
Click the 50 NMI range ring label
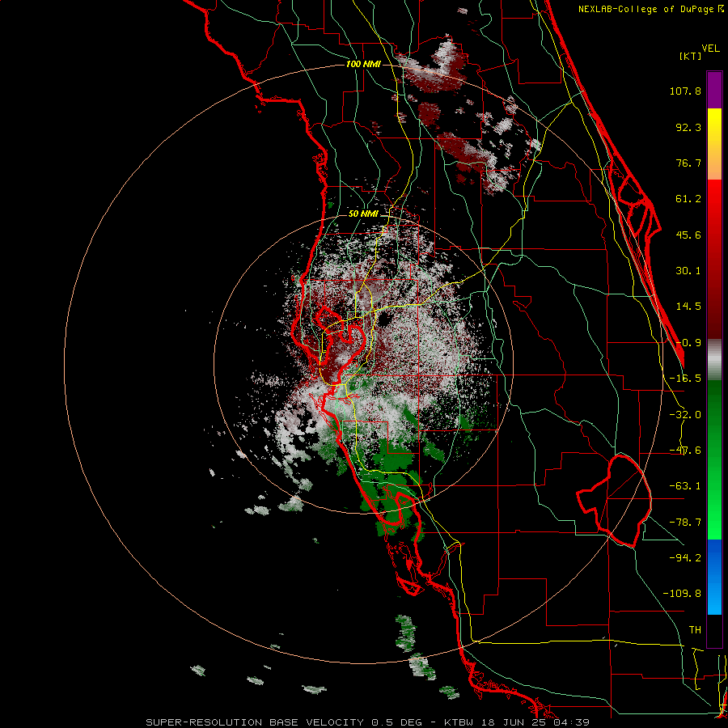tap(363, 214)
